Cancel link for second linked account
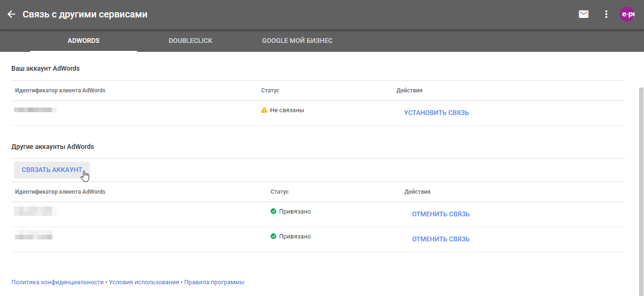The height and width of the screenshot is (296, 644). [x=441, y=239]
